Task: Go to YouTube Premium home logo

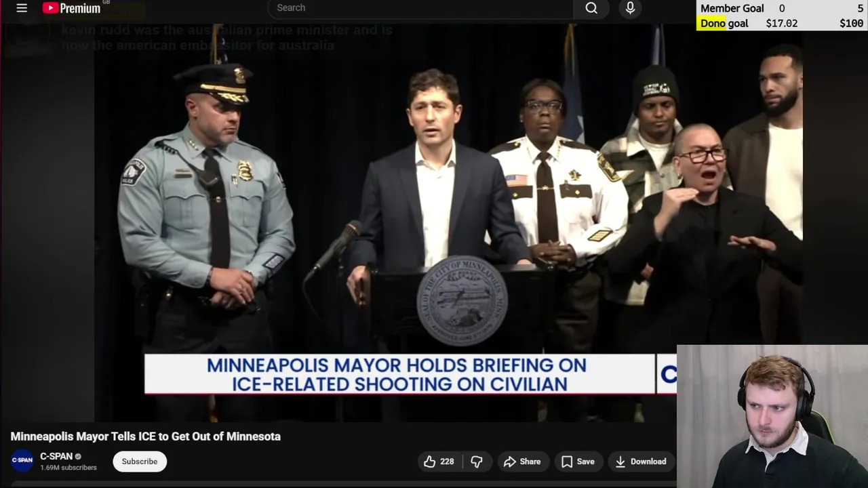Action: point(71,8)
